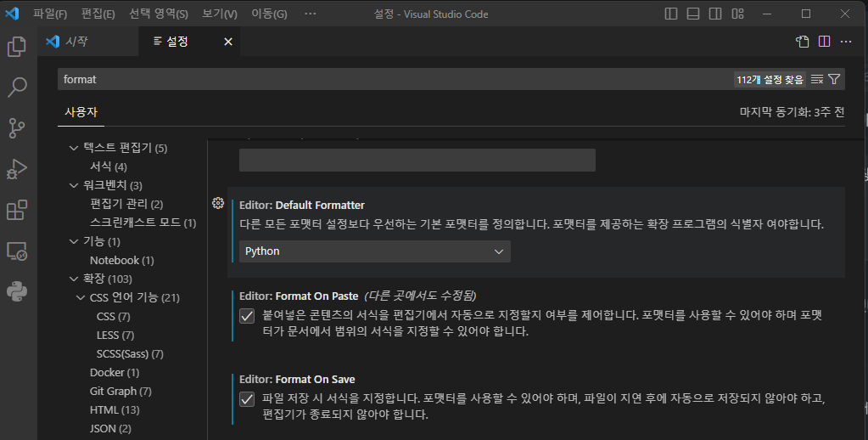Open the Default Formatter Python dropdown
Viewport: 868px width, 440px height.
(375, 251)
